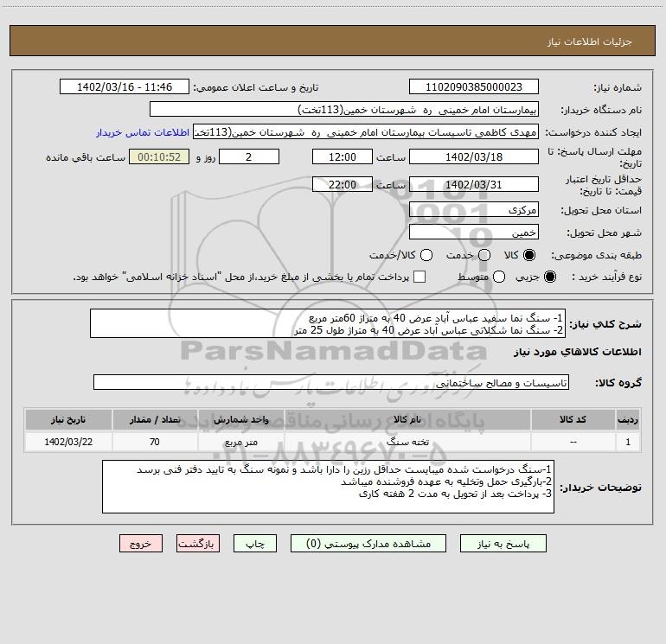Click the کد کالا column header
Image resolution: width=666 pixels, height=644 pixels.
tap(573, 419)
